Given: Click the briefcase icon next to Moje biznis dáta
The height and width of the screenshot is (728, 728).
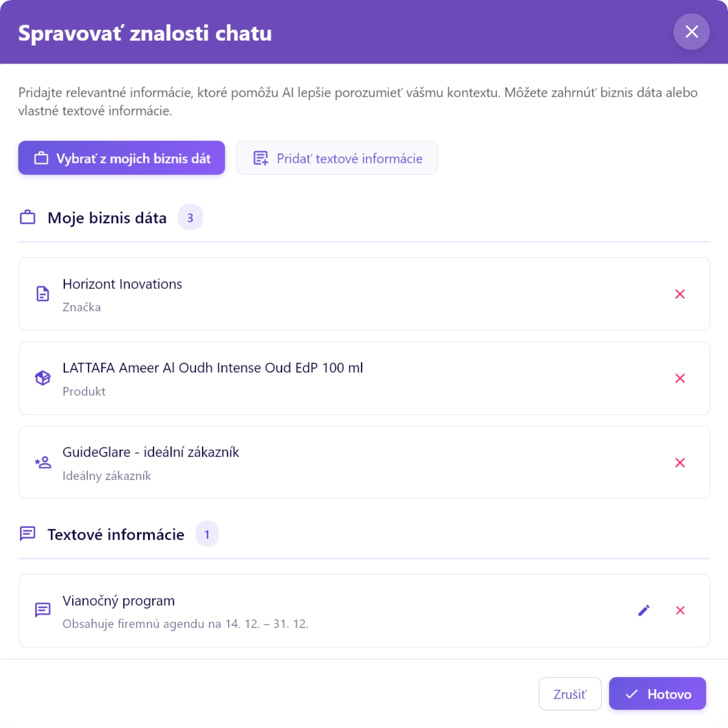Looking at the screenshot, I should (28, 217).
